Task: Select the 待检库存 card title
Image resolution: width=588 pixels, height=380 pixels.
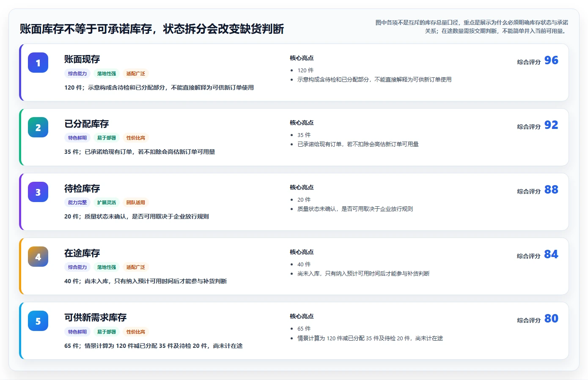Action: [82, 189]
